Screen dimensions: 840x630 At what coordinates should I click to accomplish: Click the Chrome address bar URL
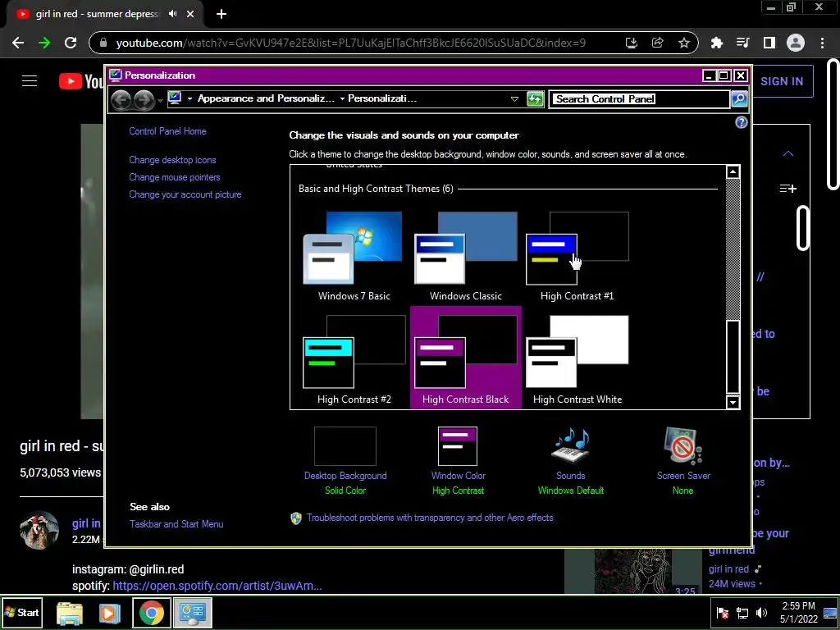point(351,43)
